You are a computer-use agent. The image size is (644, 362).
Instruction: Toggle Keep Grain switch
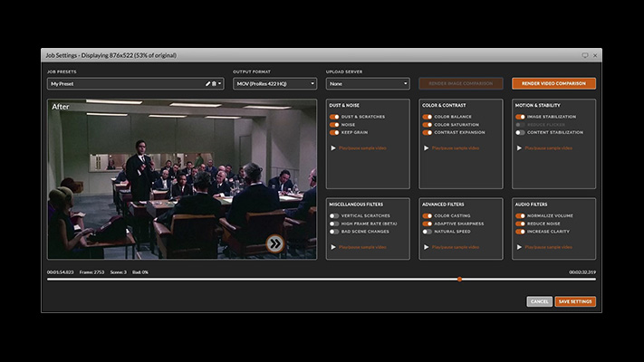[334, 132]
